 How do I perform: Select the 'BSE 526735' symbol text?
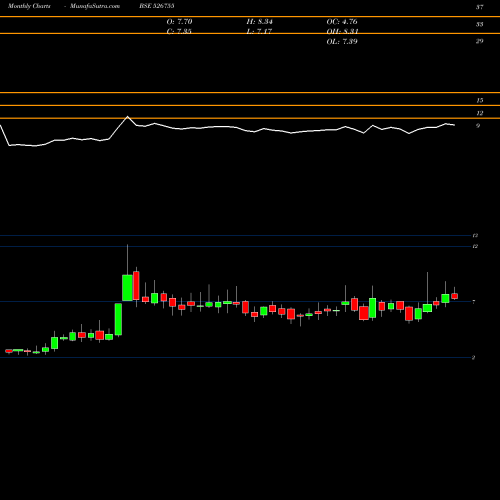click(157, 6)
